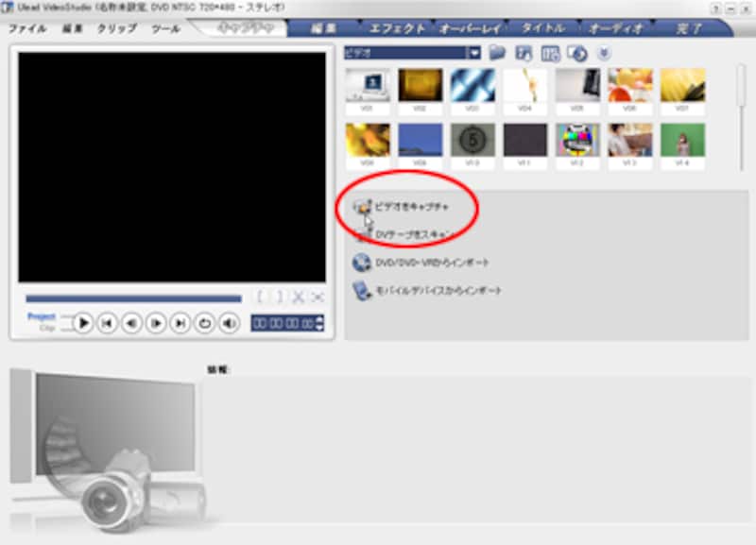The image size is (756, 545).
Task: Enlarge the preview window icon
Action: (x=318, y=297)
